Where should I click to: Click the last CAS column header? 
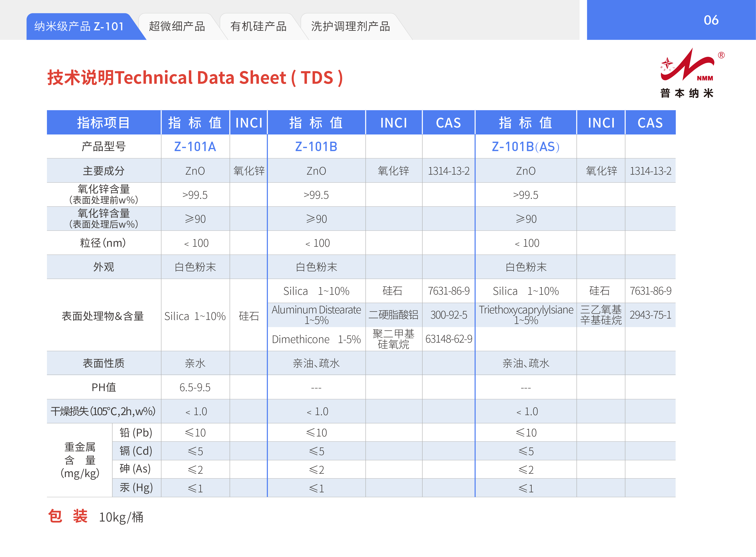tap(650, 123)
